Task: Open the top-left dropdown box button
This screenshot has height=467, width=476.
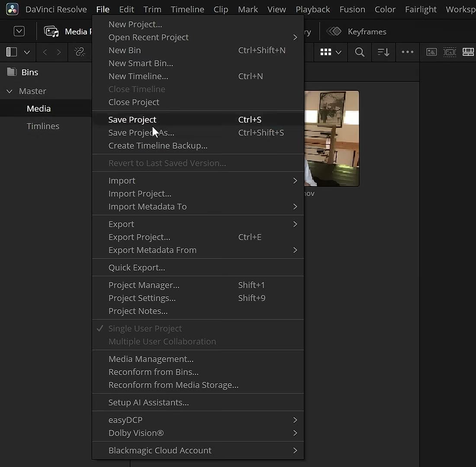Action: coord(19,31)
